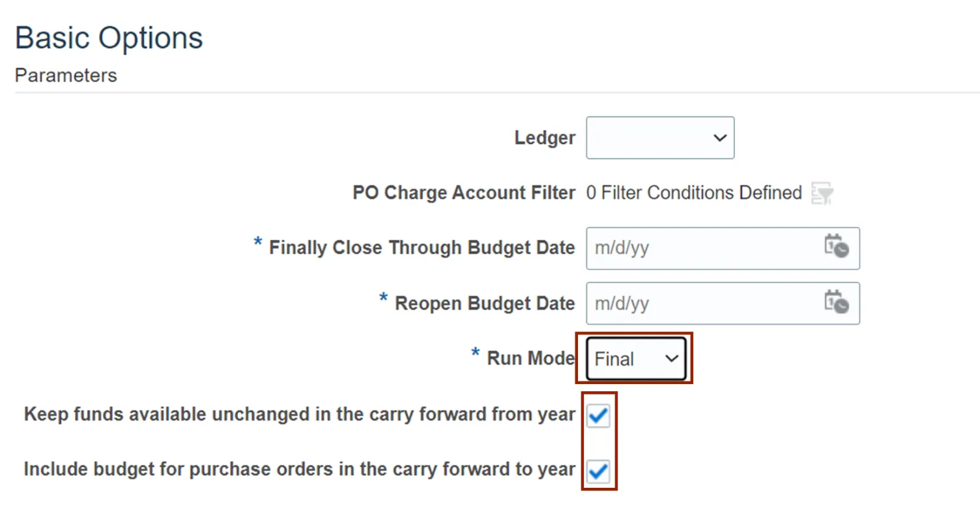Select the Parameters section label

coord(66,76)
